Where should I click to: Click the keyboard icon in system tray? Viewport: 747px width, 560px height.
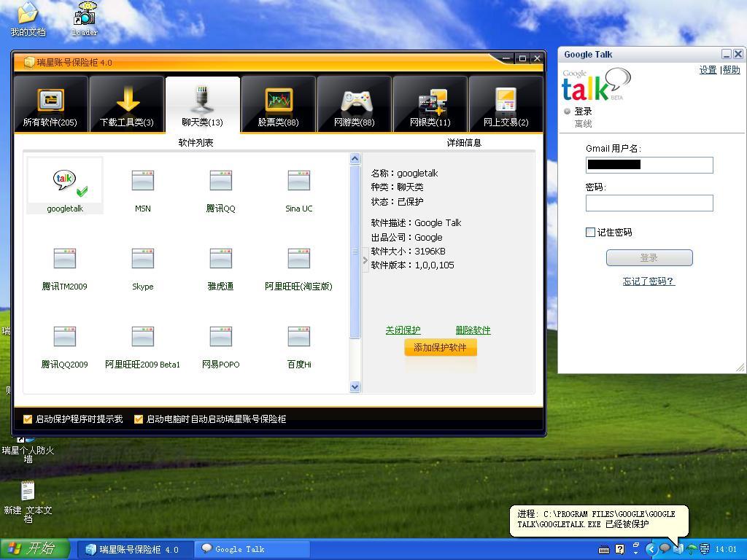pos(603,550)
